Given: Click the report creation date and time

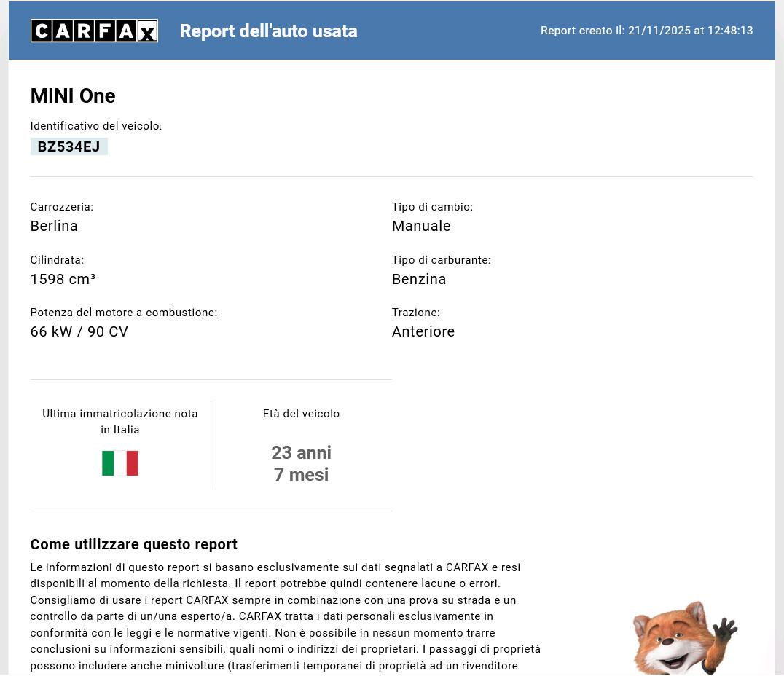Looking at the screenshot, I should coord(646,31).
